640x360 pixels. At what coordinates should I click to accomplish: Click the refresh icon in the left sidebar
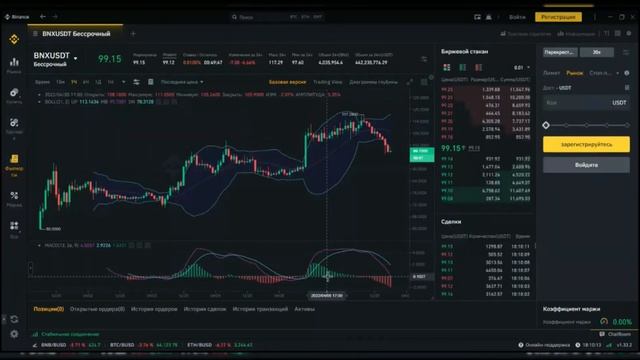point(14,319)
